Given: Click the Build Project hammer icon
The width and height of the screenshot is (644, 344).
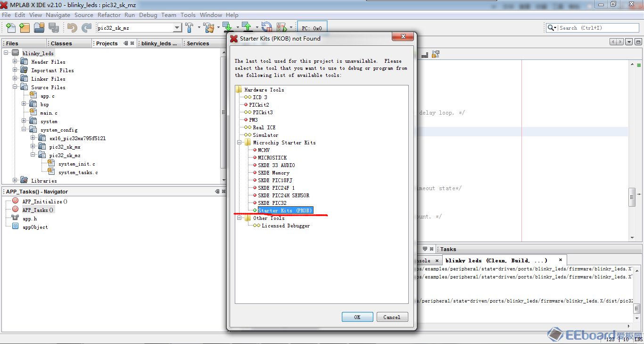Looking at the screenshot, I should coord(190,28).
